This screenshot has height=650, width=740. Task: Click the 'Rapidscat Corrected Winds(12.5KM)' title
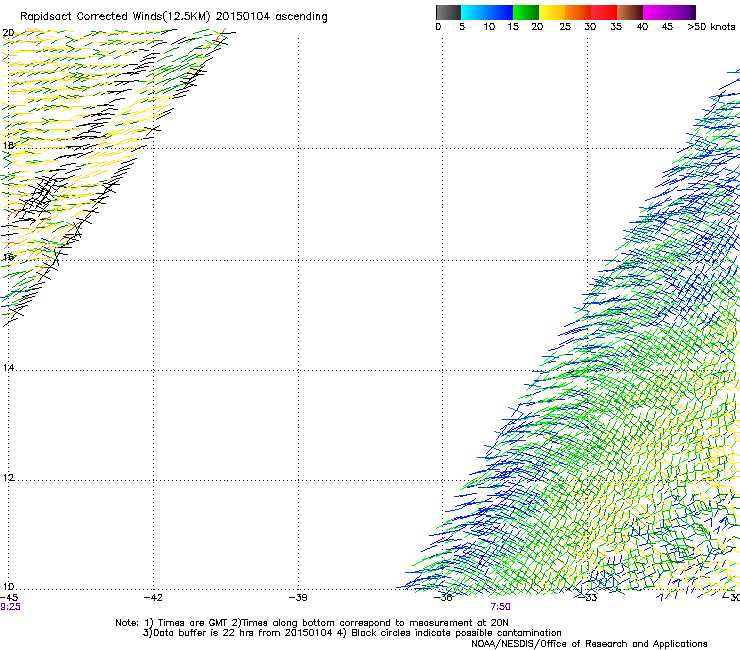click(115, 17)
